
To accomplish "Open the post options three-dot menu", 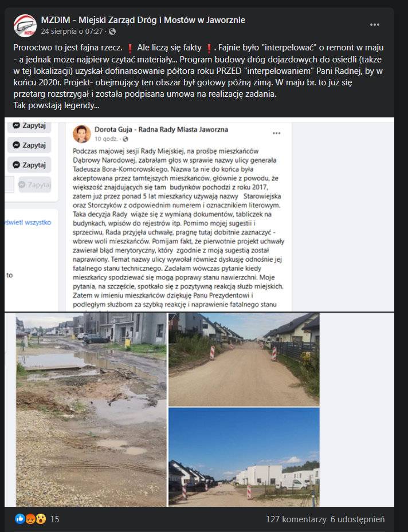I will [375, 25].
